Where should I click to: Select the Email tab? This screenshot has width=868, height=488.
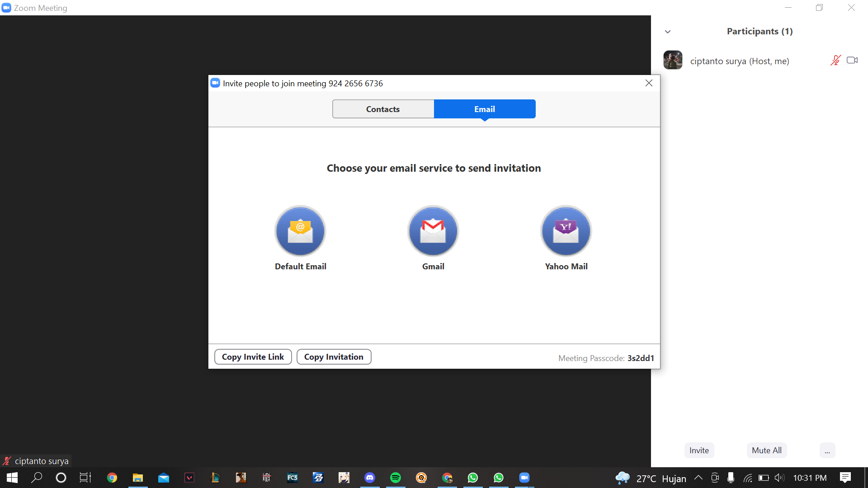485,109
